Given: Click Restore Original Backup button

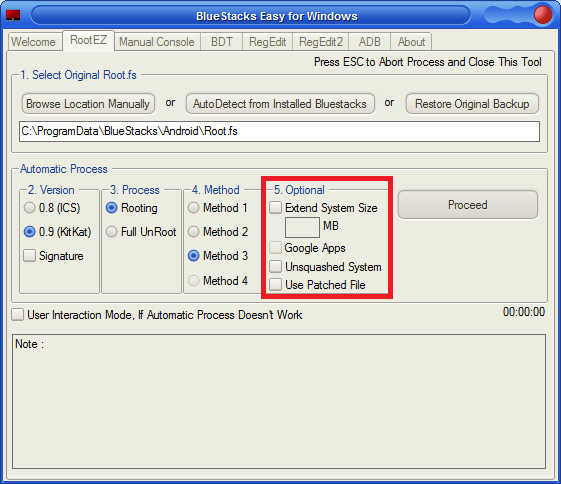Looking at the screenshot, I should (x=472, y=104).
